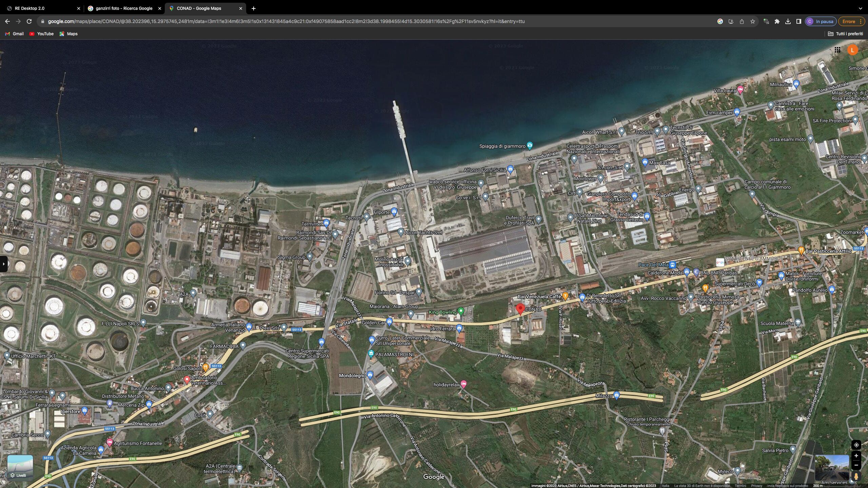The width and height of the screenshot is (868, 488).
Task: Zoom in the map with plus button
Action: pos(856,456)
